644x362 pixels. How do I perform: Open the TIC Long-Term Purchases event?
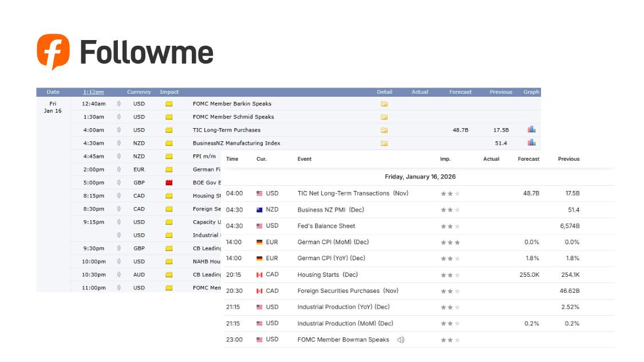pos(227,130)
